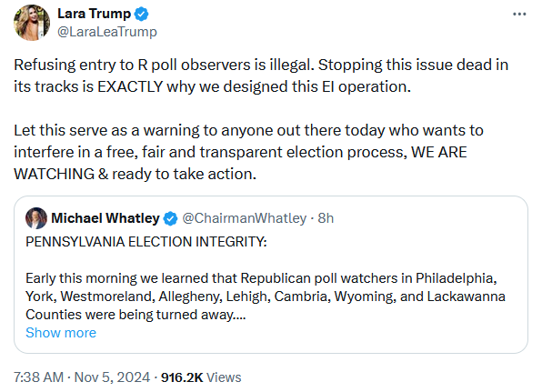Open the 7:38 AM · Nov 5, 2024 timestamp

pos(82,377)
